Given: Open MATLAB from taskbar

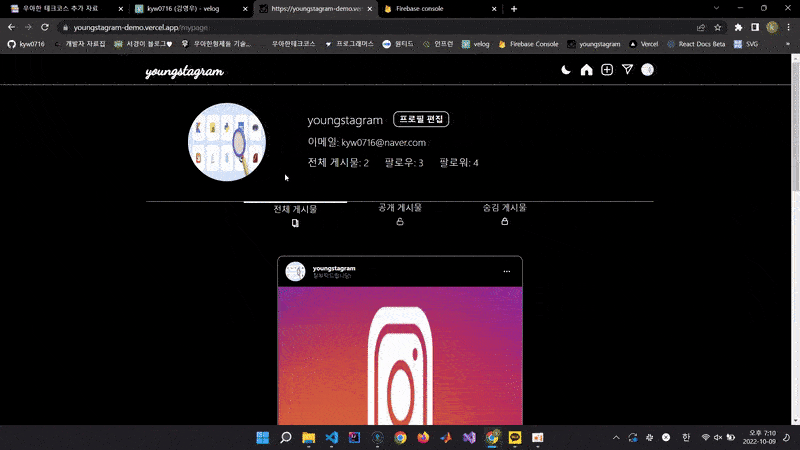Looking at the screenshot, I should click(446, 438).
